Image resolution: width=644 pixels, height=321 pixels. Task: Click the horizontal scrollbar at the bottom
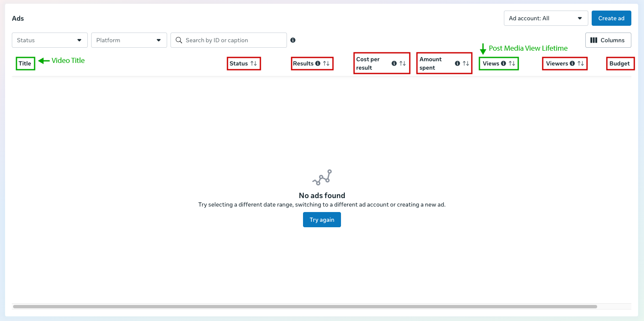point(305,307)
